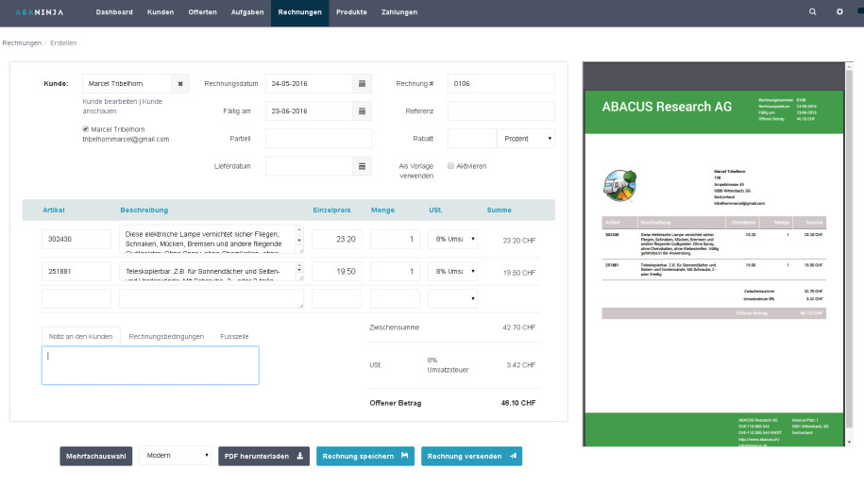Open the search icon in top bar
This screenshot has width=864, height=504.
pyautogui.click(x=812, y=11)
